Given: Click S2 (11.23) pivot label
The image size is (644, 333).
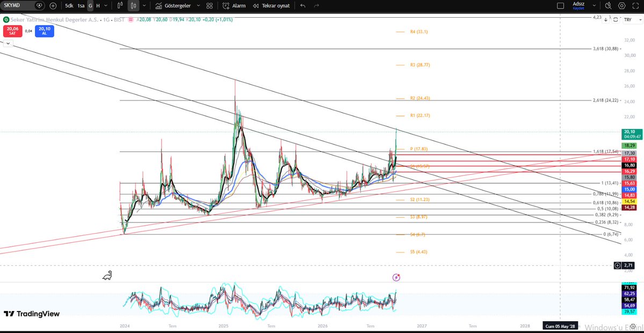Looking at the screenshot, I should click(x=419, y=200).
